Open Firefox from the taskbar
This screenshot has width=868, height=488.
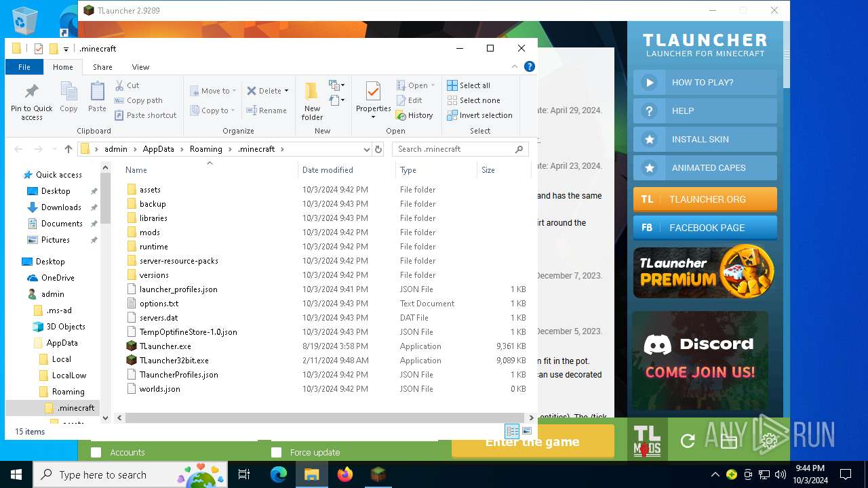(x=345, y=474)
